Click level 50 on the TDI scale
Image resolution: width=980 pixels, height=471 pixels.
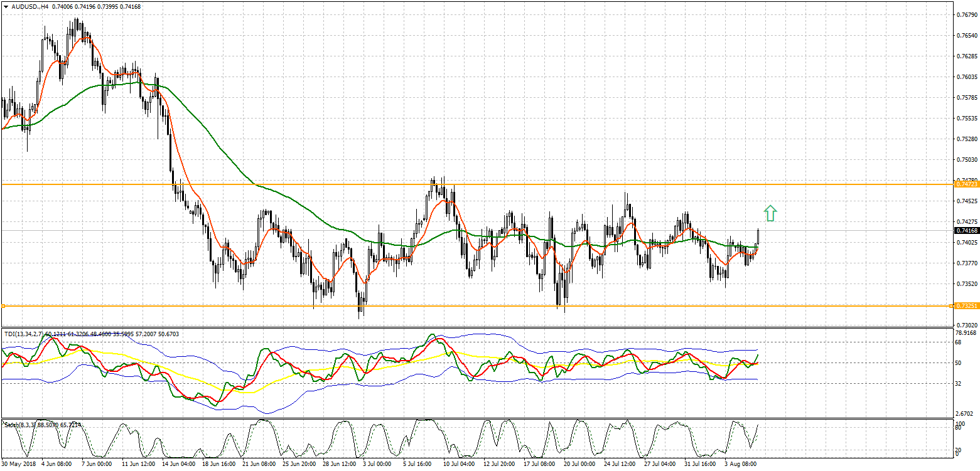click(x=958, y=363)
